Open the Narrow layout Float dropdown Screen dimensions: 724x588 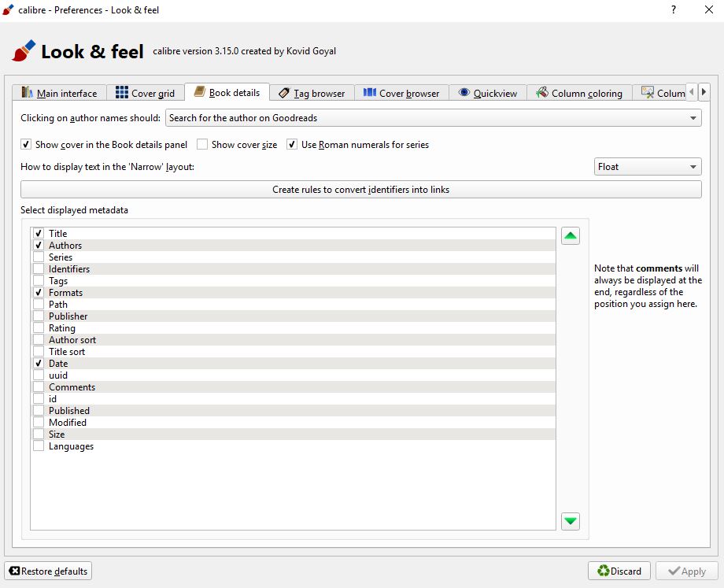click(647, 167)
